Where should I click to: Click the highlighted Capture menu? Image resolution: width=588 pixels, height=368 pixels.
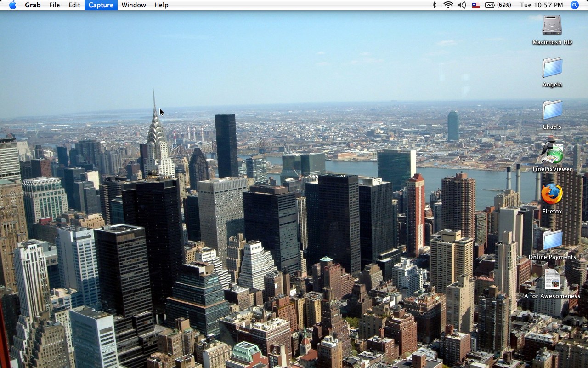pyautogui.click(x=101, y=5)
